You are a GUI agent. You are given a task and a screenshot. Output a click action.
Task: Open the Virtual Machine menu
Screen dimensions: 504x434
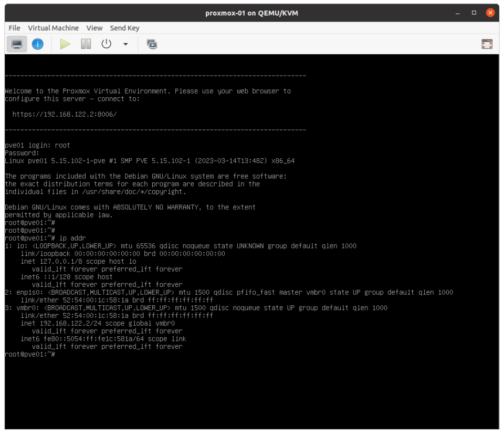click(53, 28)
